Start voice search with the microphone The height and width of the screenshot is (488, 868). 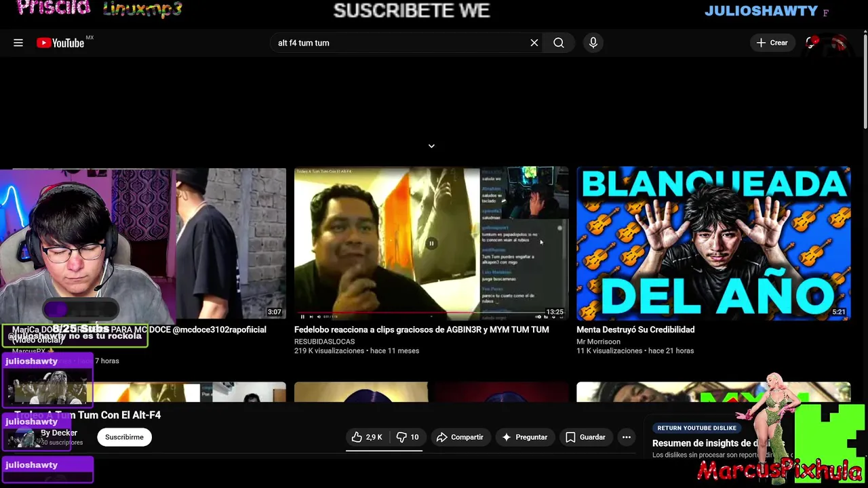pyautogui.click(x=593, y=43)
